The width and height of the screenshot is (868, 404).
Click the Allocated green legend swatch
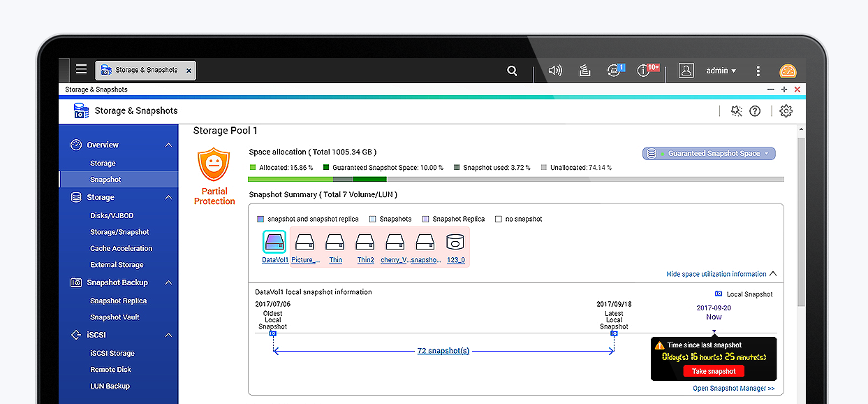[x=253, y=168]
